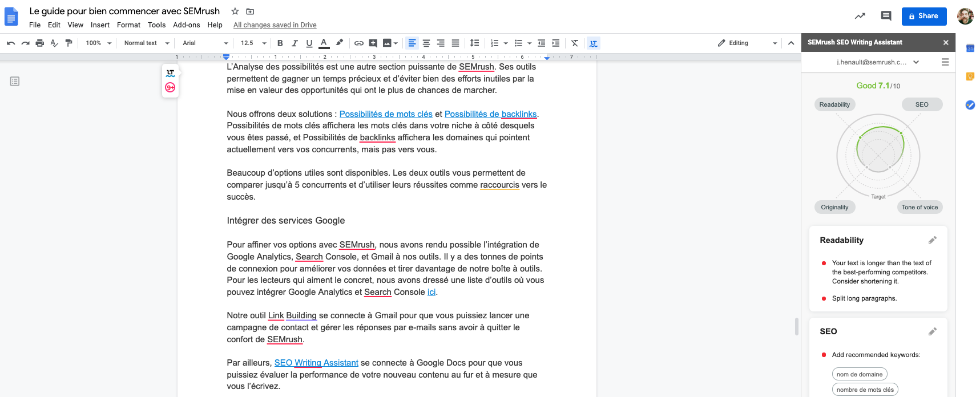View document activity trend icon
The height and width of the screenshot is (397, 980).
860,16
